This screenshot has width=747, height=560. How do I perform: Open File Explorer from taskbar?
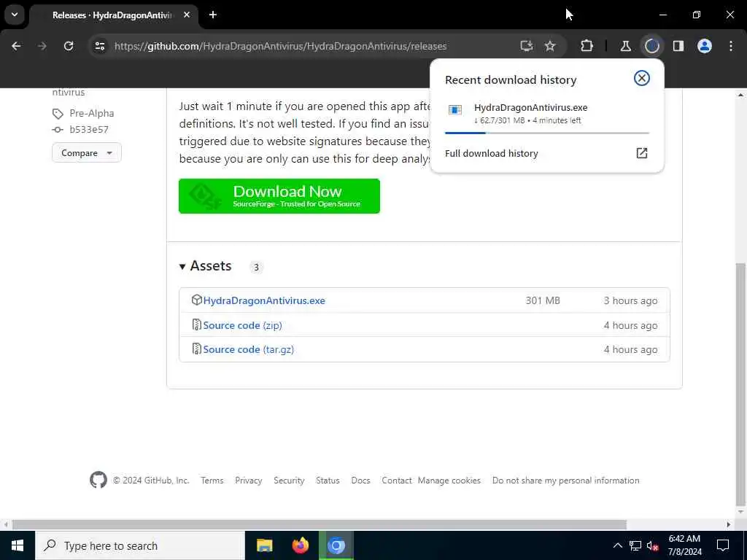click(264, 545)
